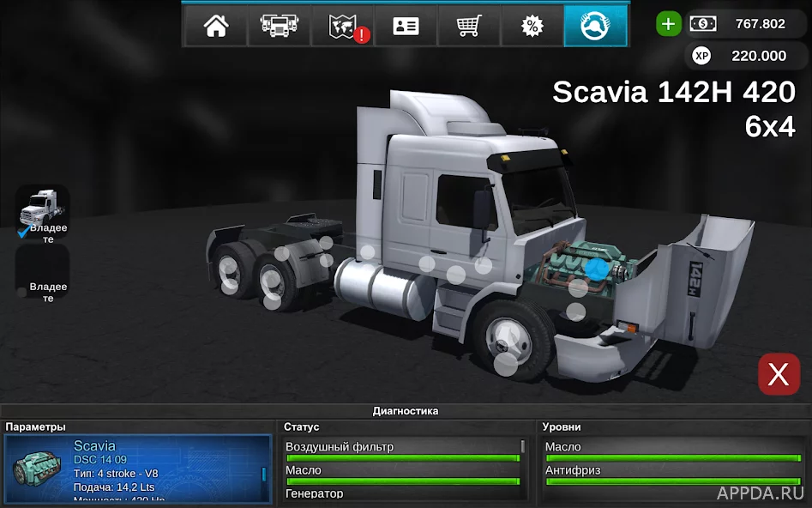Viewport: 812px width, 508px height.
Task: Tap the rearmost axle wheel hotspot
Action: coord(230,285)
